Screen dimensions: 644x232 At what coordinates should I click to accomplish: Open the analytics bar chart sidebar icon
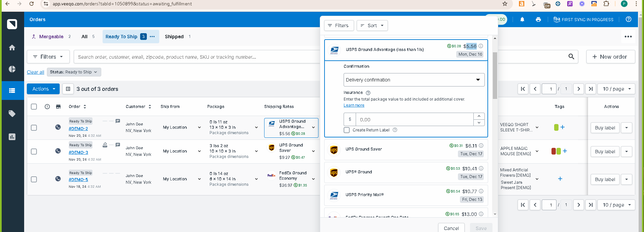pos(12,137)
